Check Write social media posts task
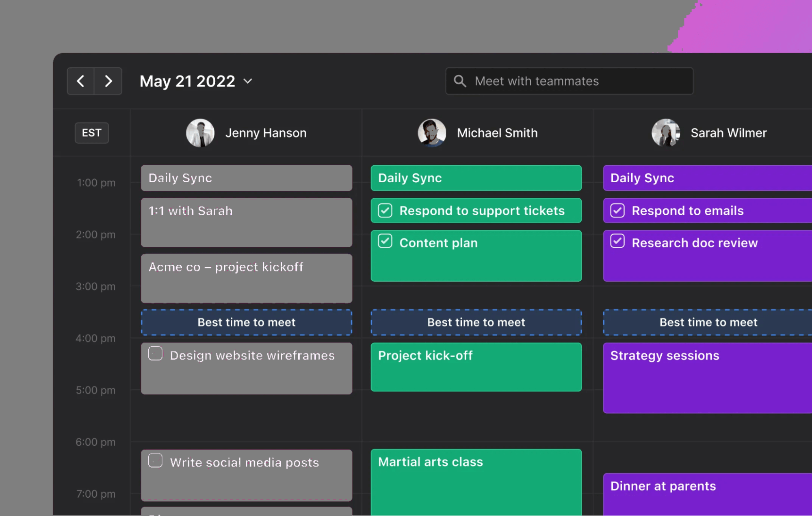The width and height of the screenshot is (812, 516). click(x=155, y=461)
